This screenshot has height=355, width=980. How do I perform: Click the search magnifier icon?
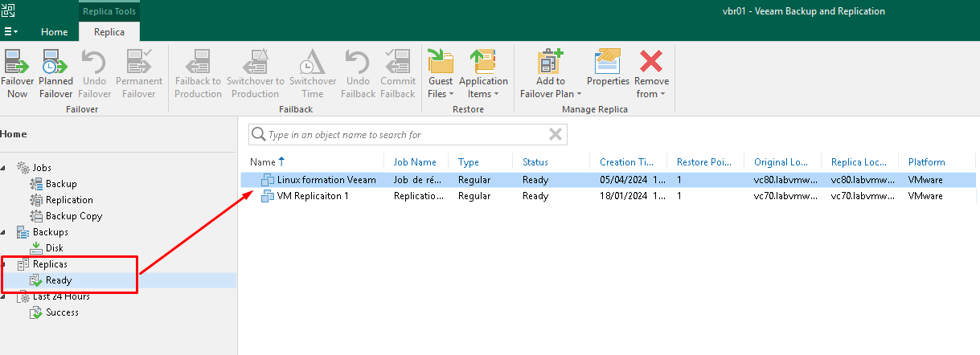[258, 135]
